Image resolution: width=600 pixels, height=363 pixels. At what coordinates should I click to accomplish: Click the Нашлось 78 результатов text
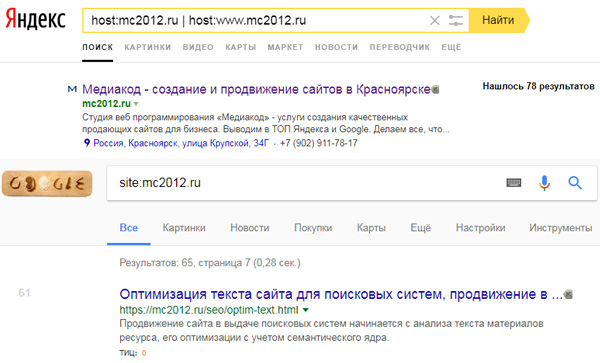point(538,86)
